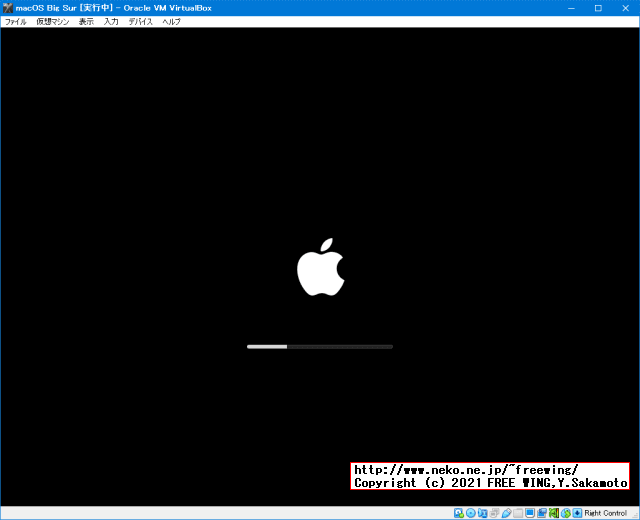This screenshot has height=520, width=640.
Task: Open the 入力 menu
Action: pyautogui.click(x=111, y=22)
